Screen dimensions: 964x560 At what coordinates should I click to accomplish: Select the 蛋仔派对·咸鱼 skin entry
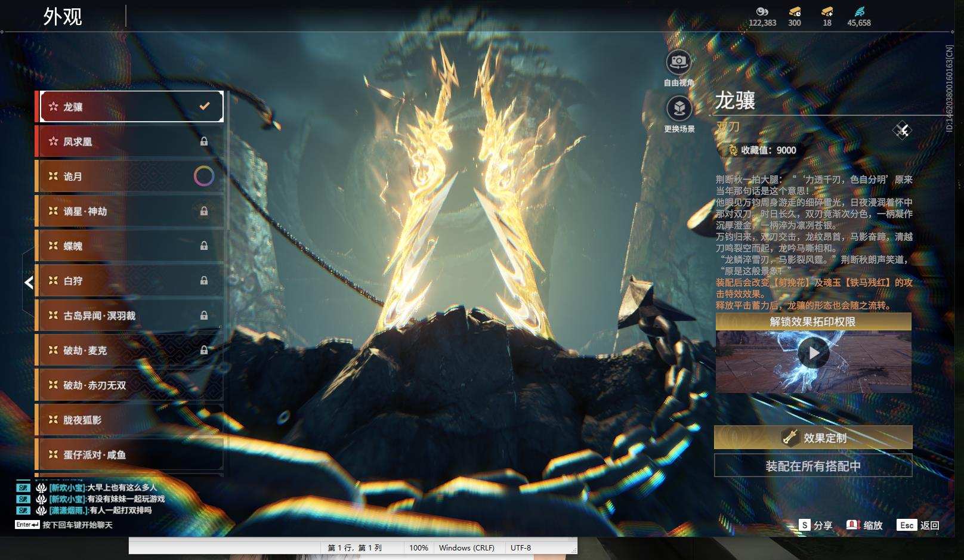tap(129, 454)
